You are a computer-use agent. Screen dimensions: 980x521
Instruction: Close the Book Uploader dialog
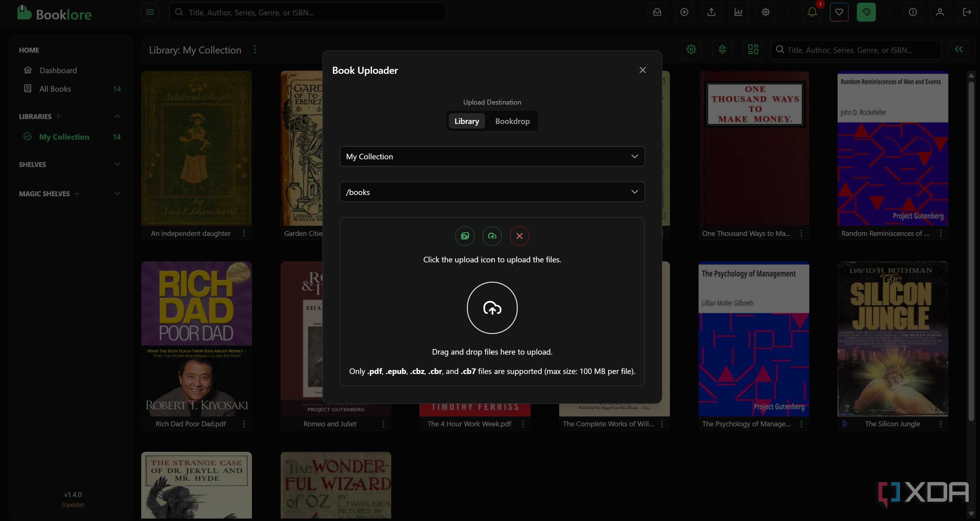pyautogui.click(x=643, y=70)
